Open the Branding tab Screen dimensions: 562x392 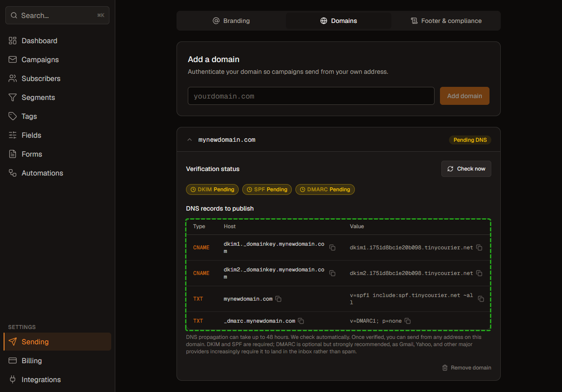231,21
